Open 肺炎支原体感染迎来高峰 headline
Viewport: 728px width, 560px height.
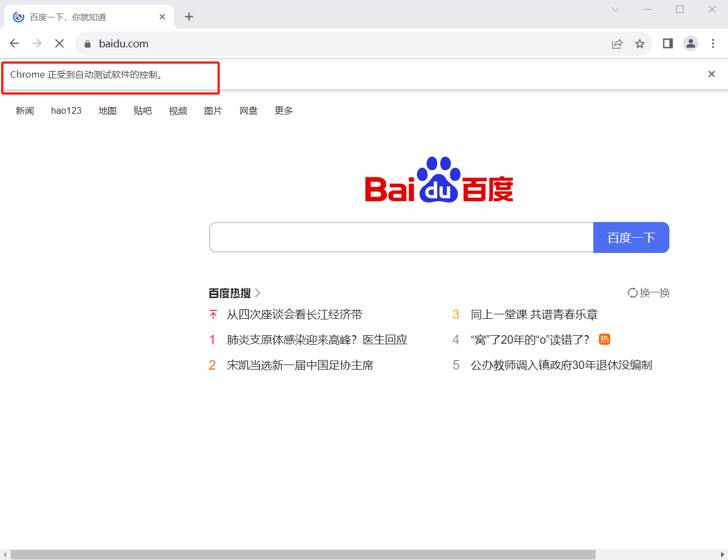pyautogui.click(x=317, y=340)
